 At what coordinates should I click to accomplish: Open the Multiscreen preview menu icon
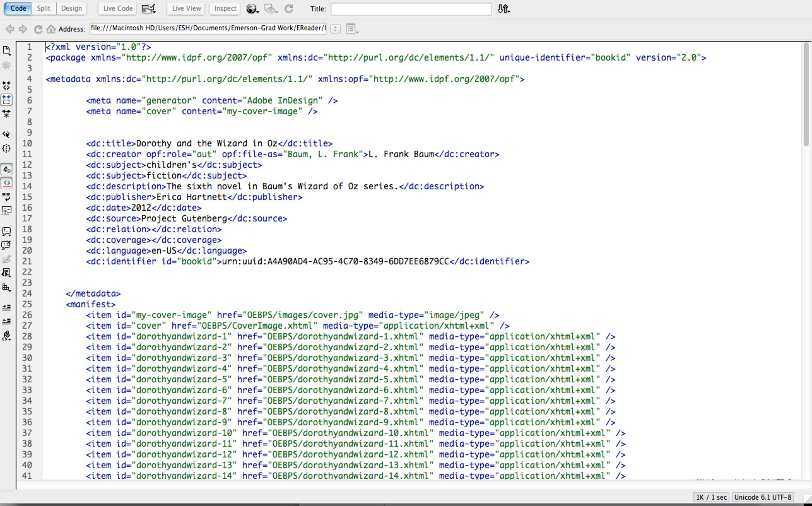click(x=149, y=8)
